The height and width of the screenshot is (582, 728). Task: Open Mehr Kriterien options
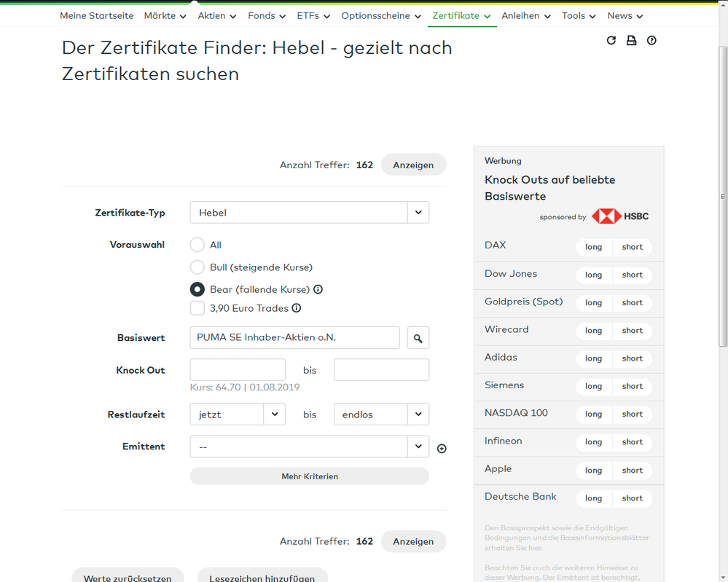tap(309, 476)
